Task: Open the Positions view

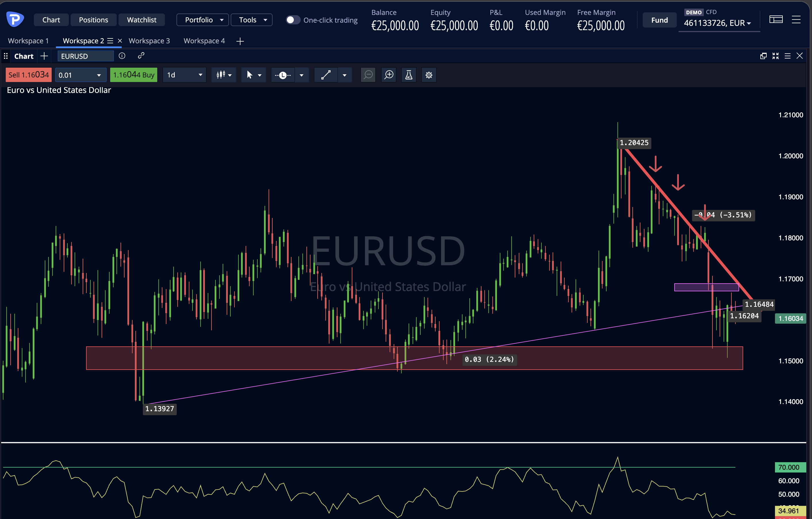Action: coord(94,19)
